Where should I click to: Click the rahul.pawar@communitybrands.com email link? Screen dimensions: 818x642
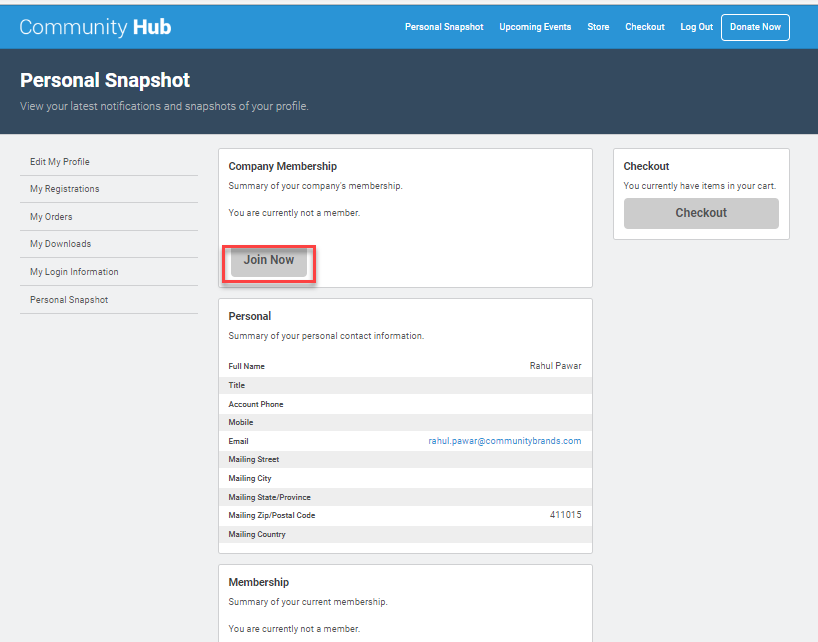point(504,441)
